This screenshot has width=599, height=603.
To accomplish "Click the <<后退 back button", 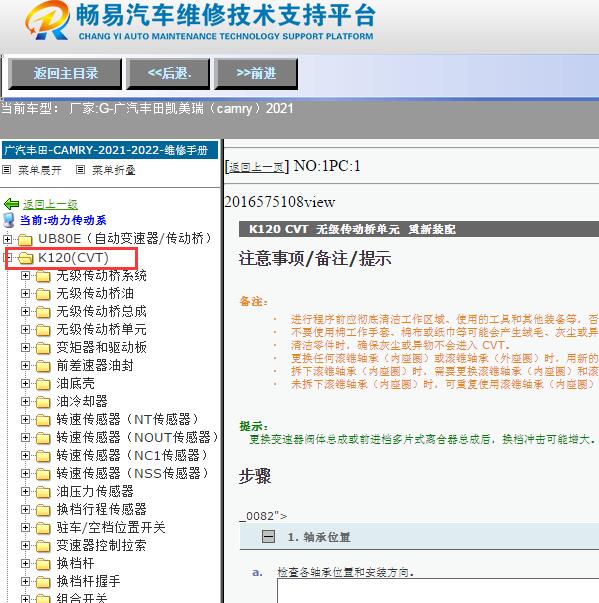I will pos(168,73).
